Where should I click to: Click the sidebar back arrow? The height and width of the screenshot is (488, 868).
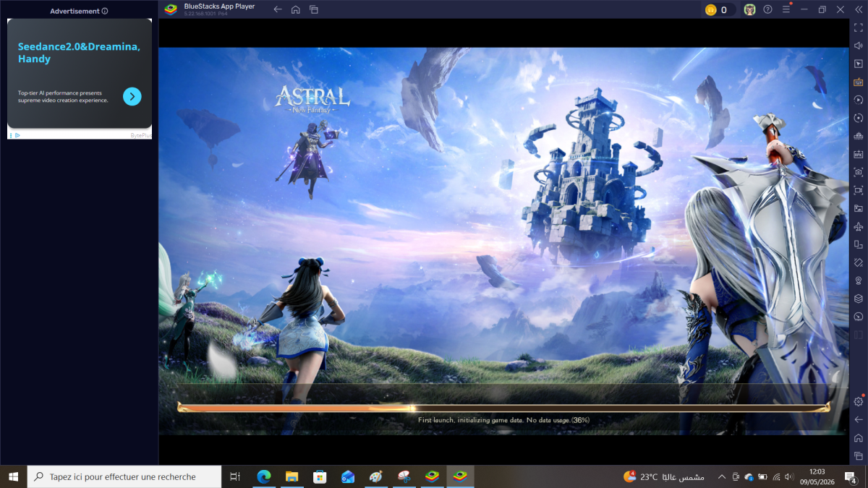[x=858, y=419]
